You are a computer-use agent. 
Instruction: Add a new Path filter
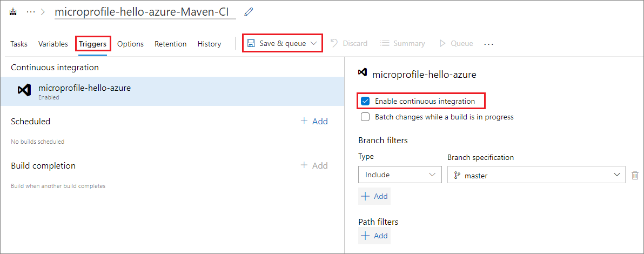[x=374, y=236]
